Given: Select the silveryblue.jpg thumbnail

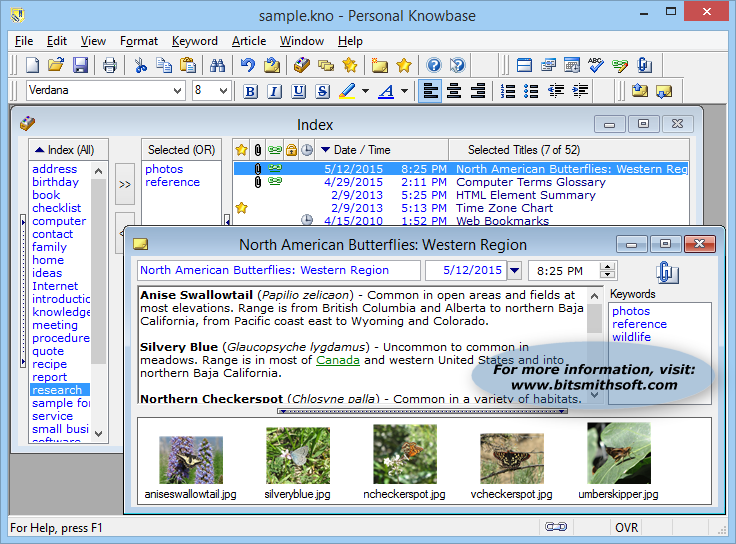Looking at the screenshot, I should tap(298, 456).
